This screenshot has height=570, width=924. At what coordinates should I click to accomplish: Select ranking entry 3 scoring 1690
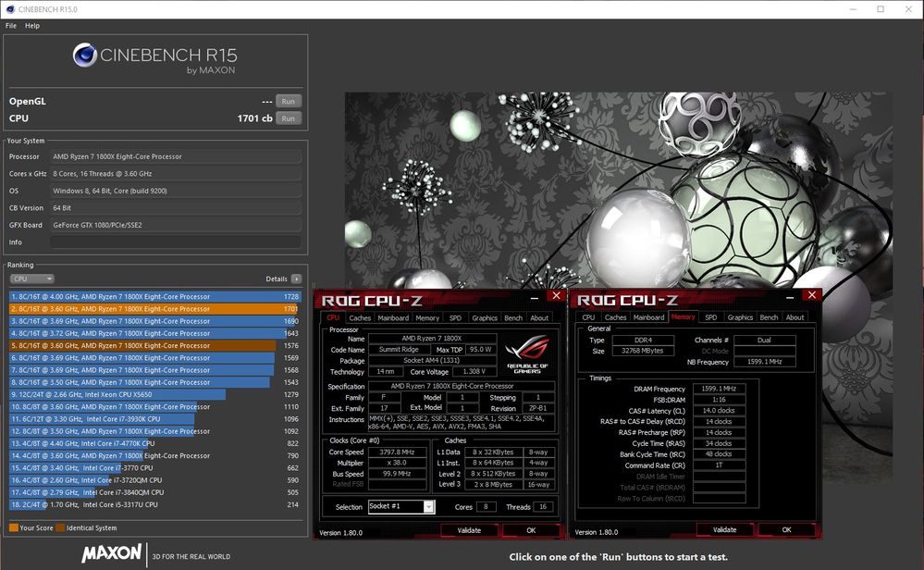pos(155,321)
